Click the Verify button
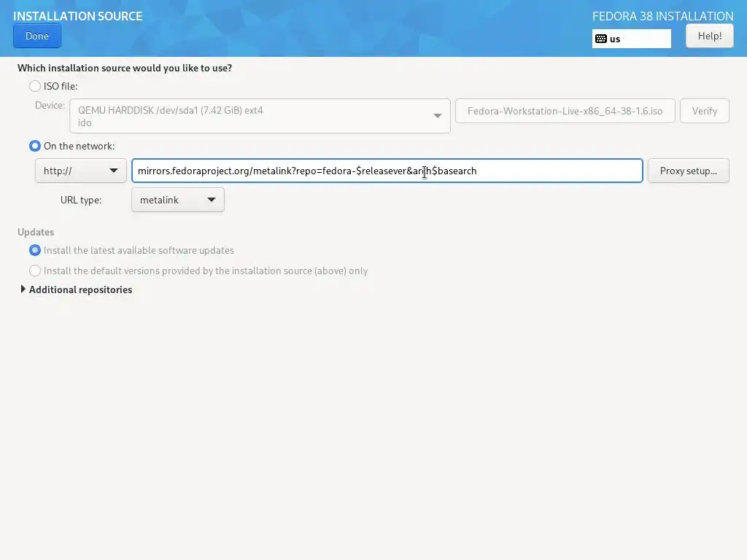Viewport: 747px width, 560px height. [x=704, y=111]
